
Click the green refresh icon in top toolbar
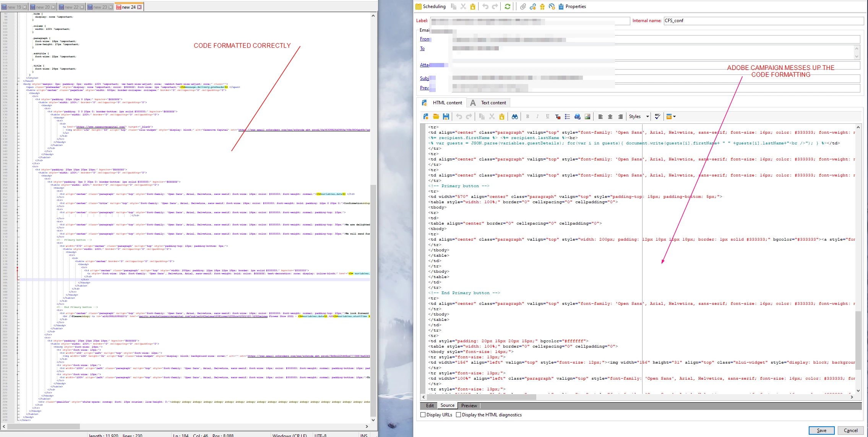(507, 6)
